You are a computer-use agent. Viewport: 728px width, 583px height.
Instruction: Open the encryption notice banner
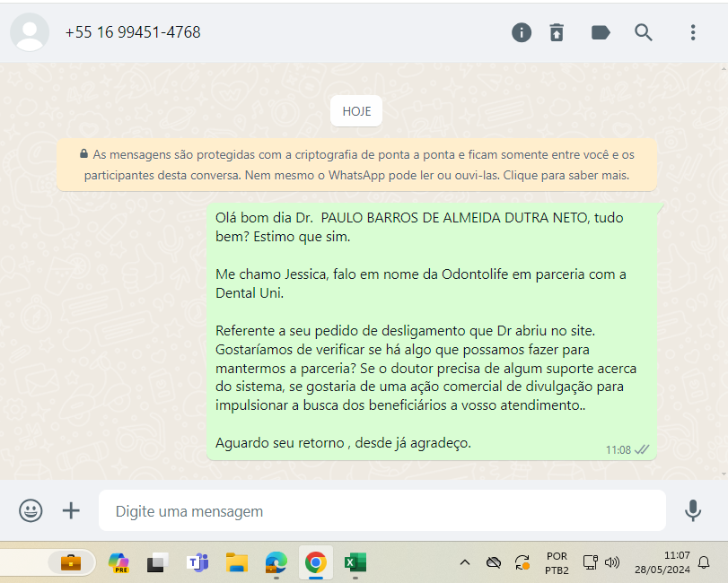pyautogui.click(x=356, y=165)
